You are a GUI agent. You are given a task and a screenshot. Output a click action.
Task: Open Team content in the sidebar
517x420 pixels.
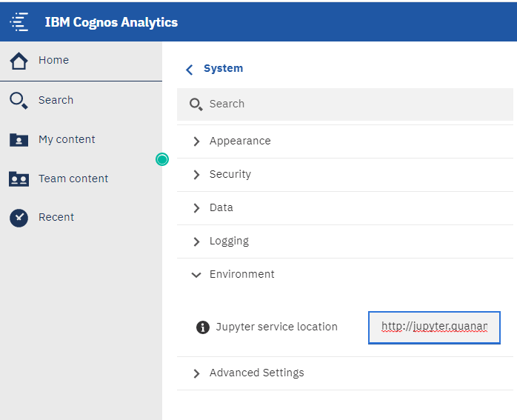click(73, 179)
